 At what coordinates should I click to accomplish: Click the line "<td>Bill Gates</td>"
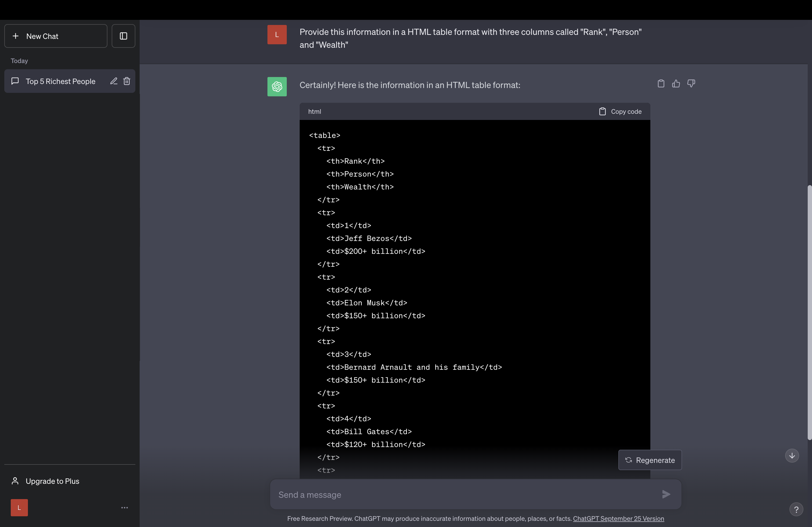[x=369, y=431]
